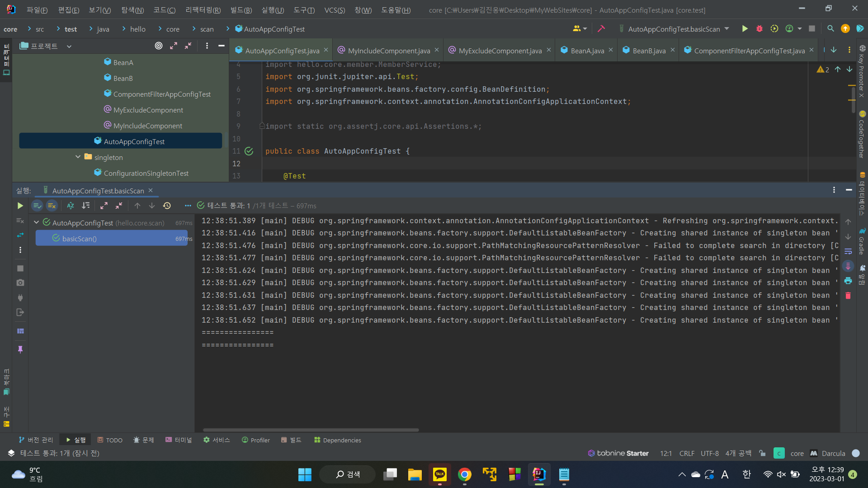Stop process in run panel sidebar

[20, 268]
